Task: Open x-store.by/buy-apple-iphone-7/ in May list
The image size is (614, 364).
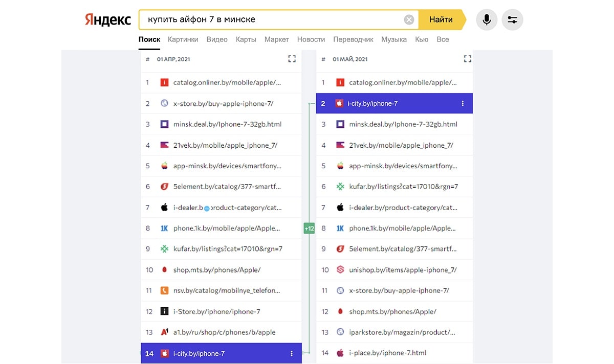Action: point(399,290)
